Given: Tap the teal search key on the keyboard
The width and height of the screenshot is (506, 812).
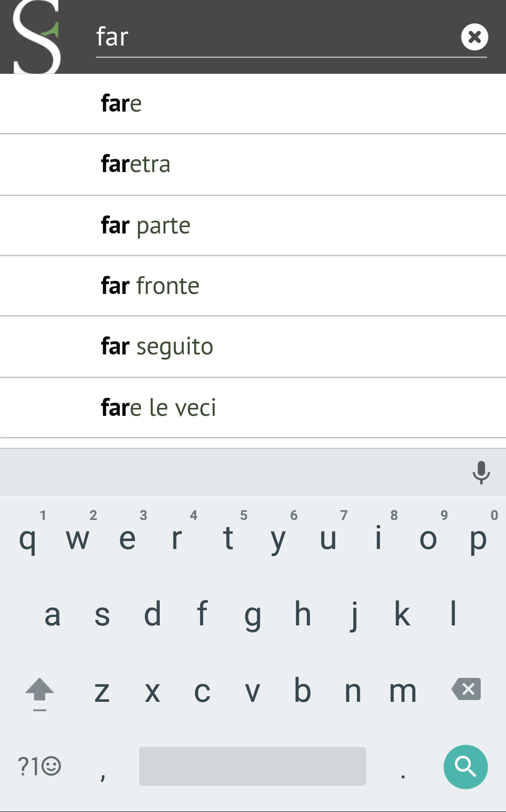Looking at the screenshot, I should point(465,767).
